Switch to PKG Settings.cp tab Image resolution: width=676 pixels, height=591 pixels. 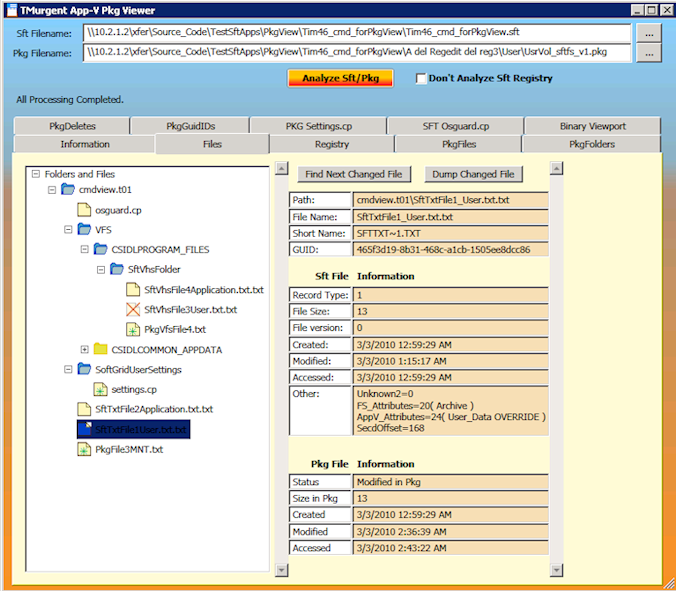(x=319, y=126)
